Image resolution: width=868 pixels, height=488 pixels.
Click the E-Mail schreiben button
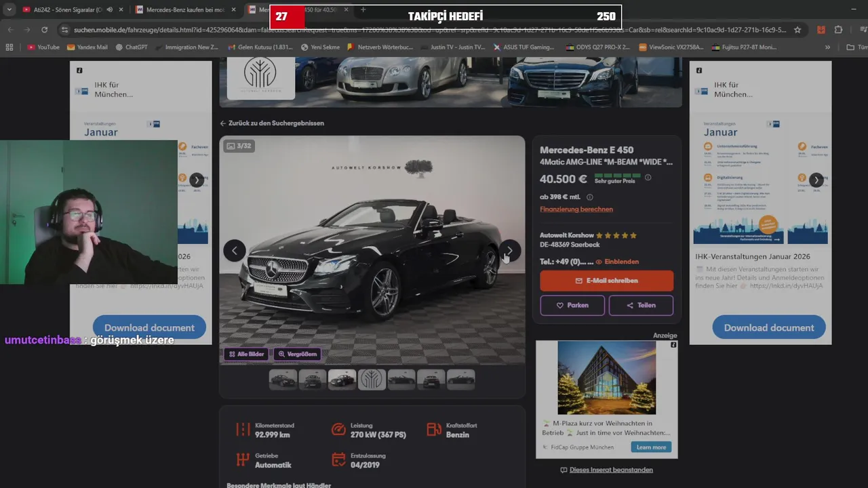point(607,281)
